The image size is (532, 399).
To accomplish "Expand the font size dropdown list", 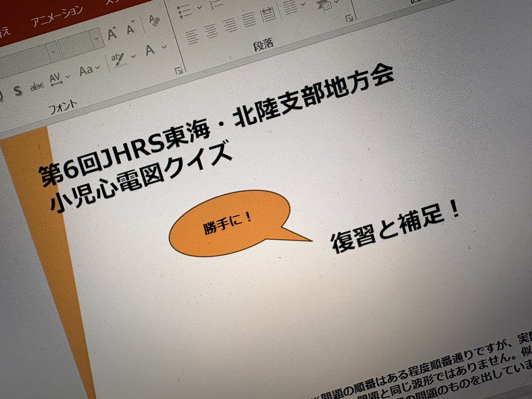I will click(97, 39).
